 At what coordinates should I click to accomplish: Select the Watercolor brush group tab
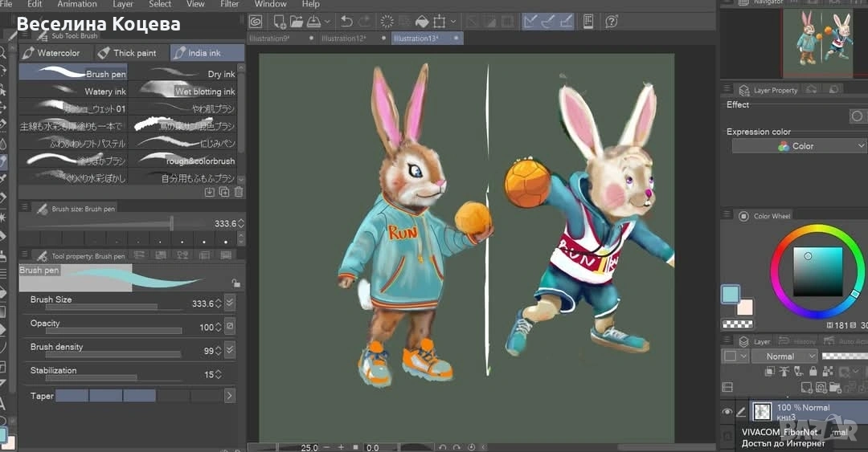51,53
